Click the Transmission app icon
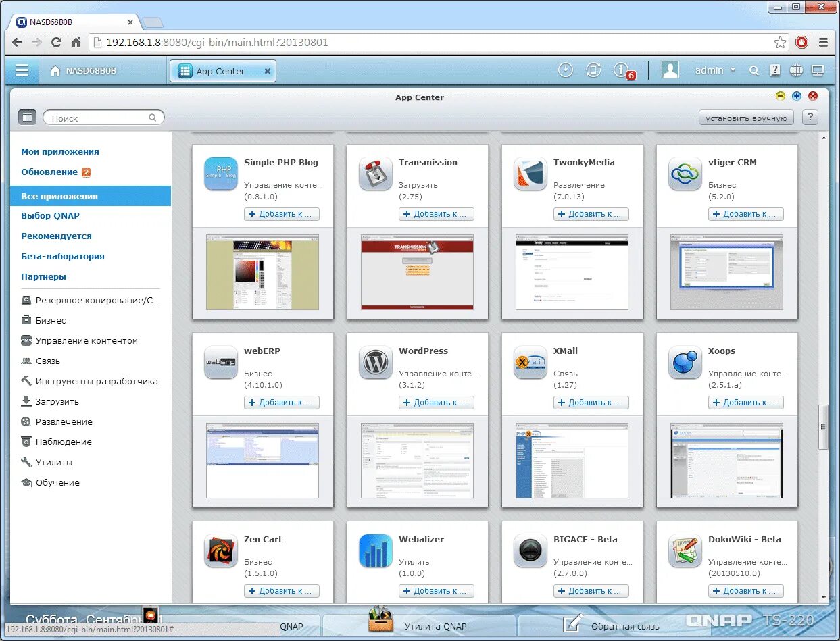The width and height of the screenshot is (840, 641). click(x=376, y=174)
